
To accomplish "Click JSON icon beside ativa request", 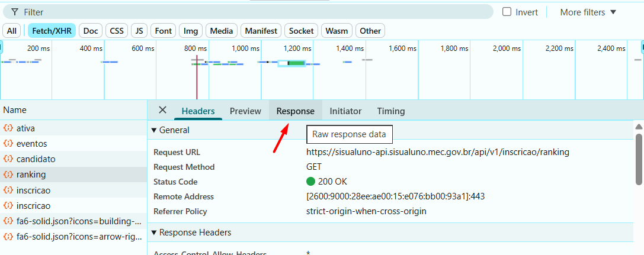I will point(8,128).
